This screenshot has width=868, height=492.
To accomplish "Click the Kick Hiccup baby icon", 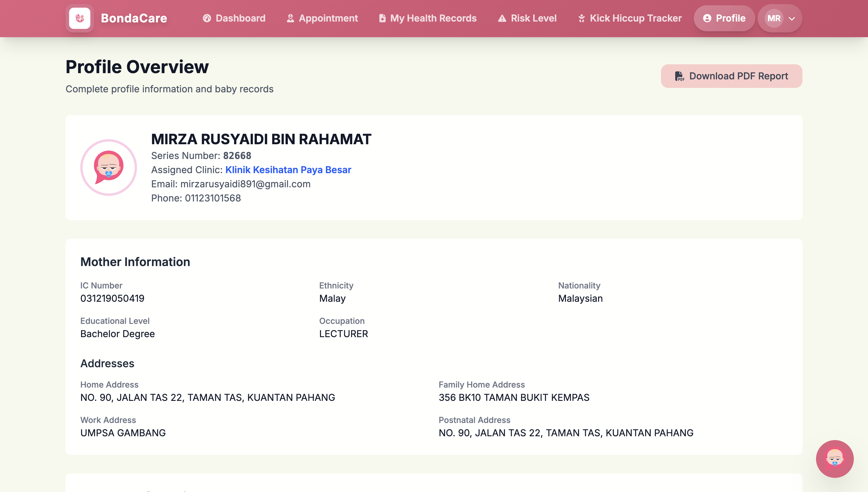I will click(x=581, y=18).
